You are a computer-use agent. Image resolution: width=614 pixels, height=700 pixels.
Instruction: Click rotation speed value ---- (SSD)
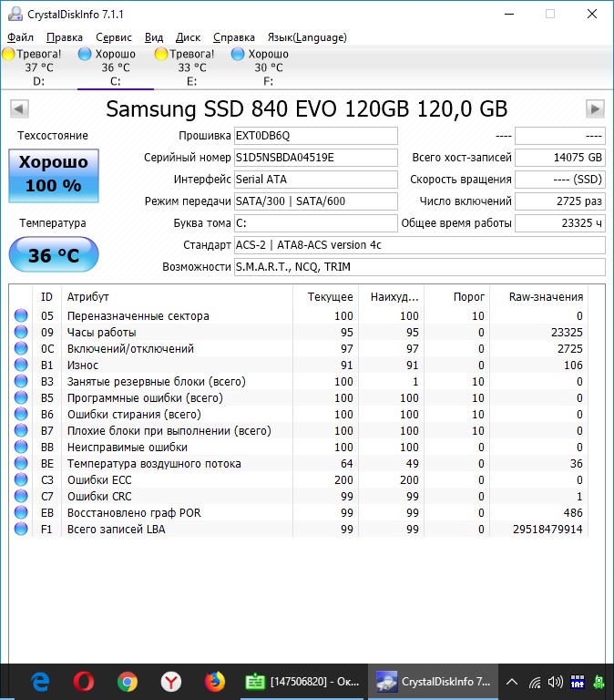pyautogui.click(x=560, y=180)
